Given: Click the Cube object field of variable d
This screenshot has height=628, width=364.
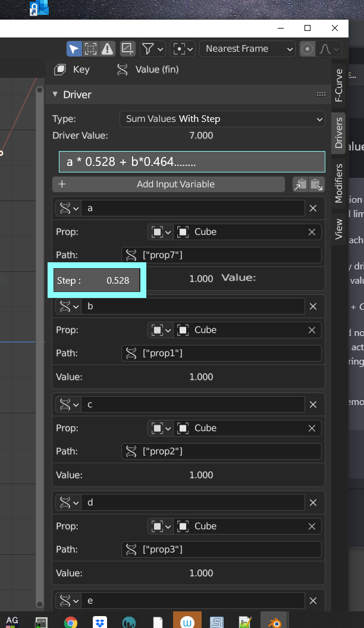Looking at the screenshot, I should click(239, 526).
